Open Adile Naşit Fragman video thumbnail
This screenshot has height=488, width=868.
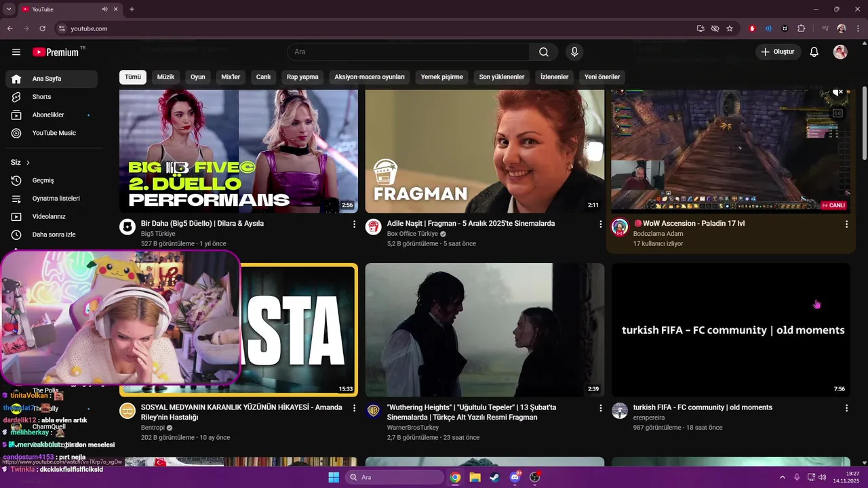point(485,151)
